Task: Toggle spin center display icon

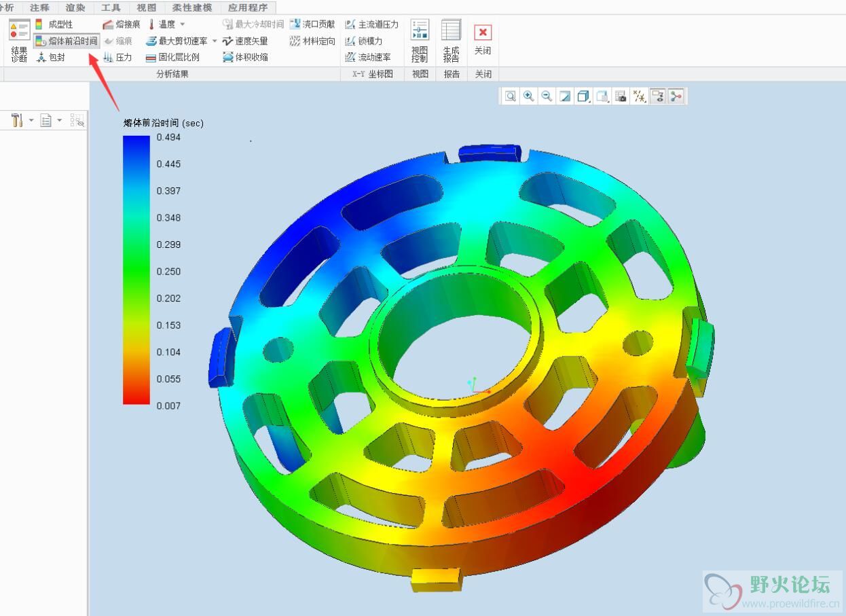Action: point(675,96)
